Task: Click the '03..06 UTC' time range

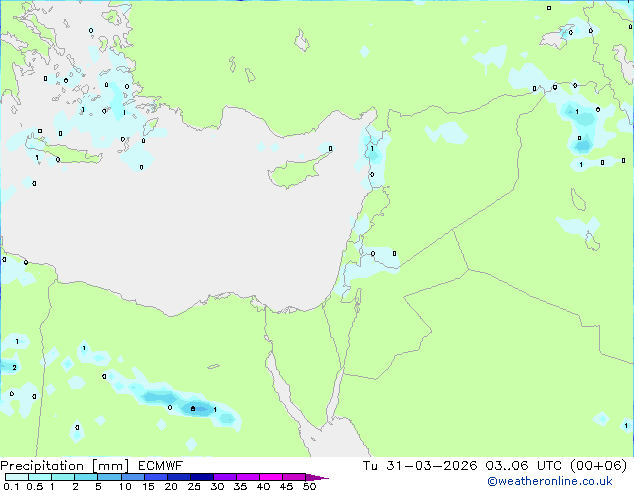Action: [524, 466]
